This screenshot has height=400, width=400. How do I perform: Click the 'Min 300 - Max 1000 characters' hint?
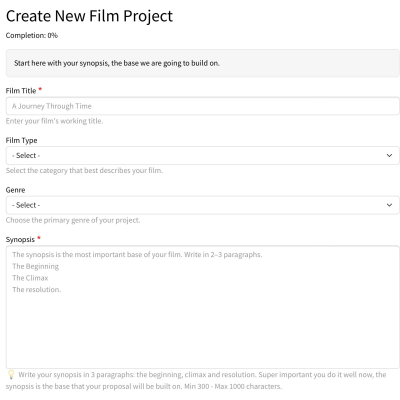coord(233,387)
